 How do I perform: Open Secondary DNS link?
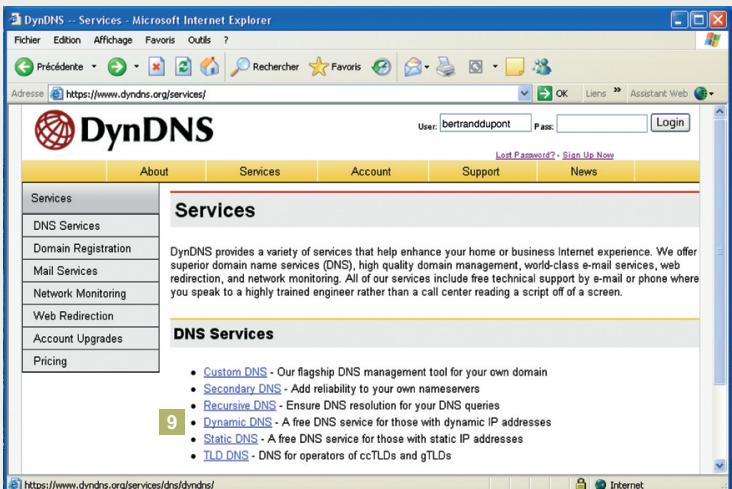[x=242, y=389]
